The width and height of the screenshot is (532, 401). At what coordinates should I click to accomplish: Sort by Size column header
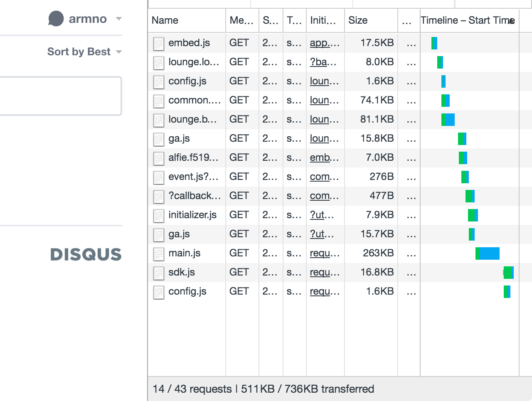[x=371, y=20]
